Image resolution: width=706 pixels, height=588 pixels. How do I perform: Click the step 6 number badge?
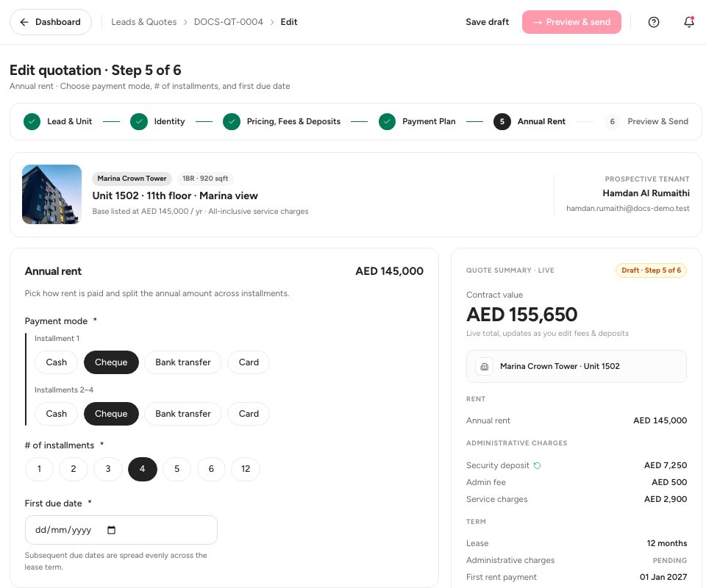(613, 121)
